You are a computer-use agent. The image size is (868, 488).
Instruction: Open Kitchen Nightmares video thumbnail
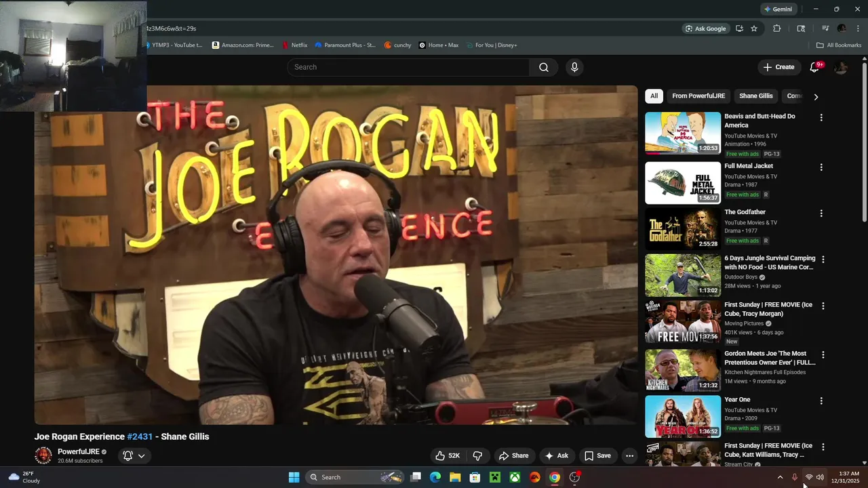(x=683, y=370)
